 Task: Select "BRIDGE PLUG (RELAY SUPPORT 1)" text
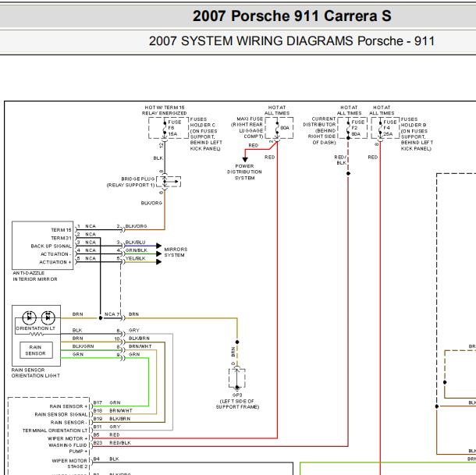pyautogui.click(x=130, y=182)
